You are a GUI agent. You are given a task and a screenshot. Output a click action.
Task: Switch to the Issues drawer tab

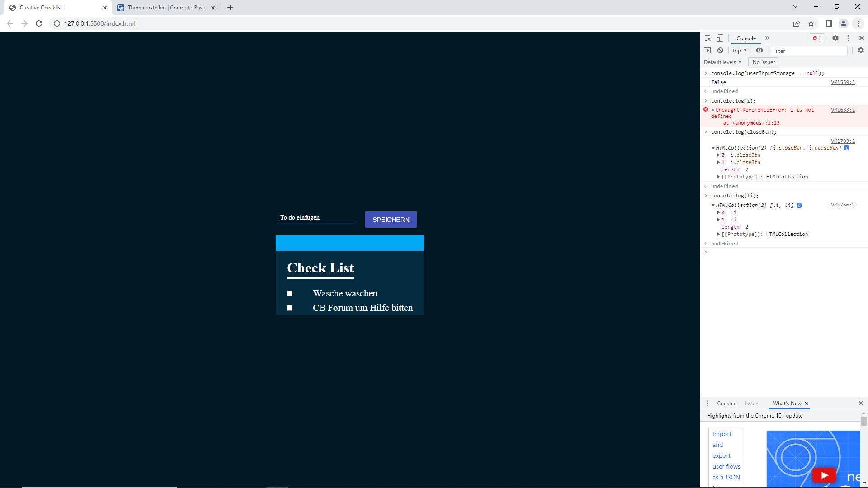[x=752, y=404]
